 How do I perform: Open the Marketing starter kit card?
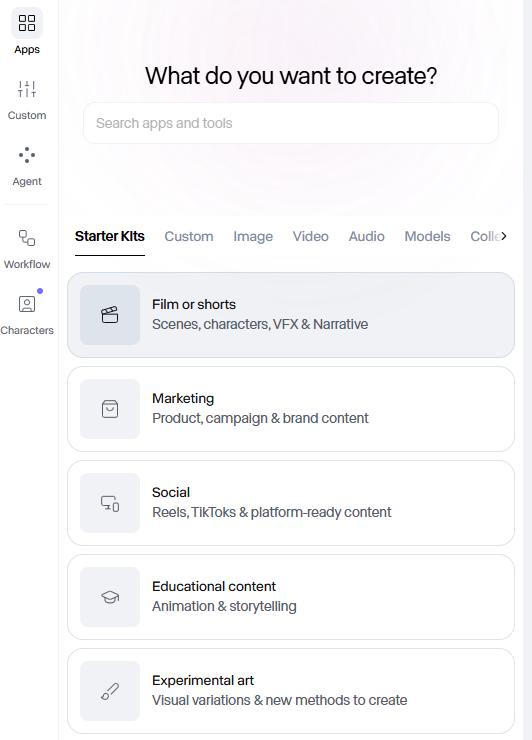click(291, 409)
